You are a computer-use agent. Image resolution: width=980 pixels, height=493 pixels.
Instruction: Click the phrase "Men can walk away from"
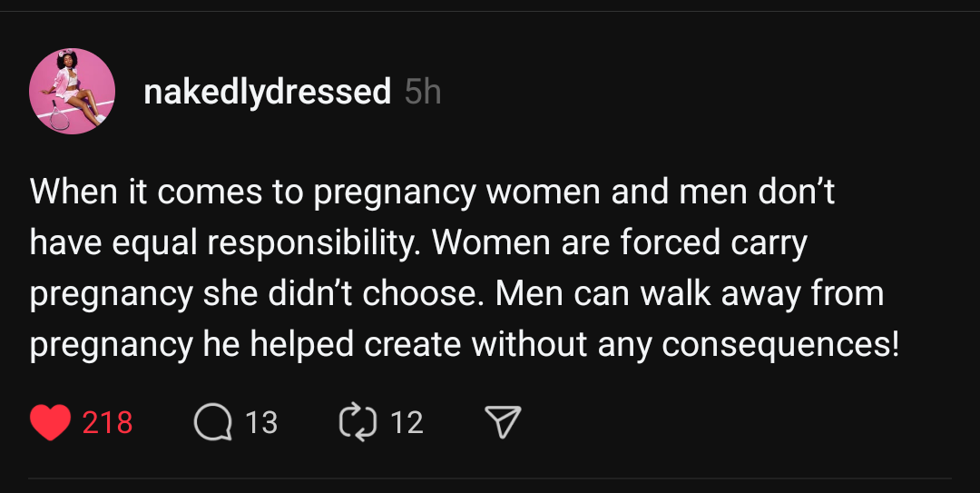click(690, 293)
